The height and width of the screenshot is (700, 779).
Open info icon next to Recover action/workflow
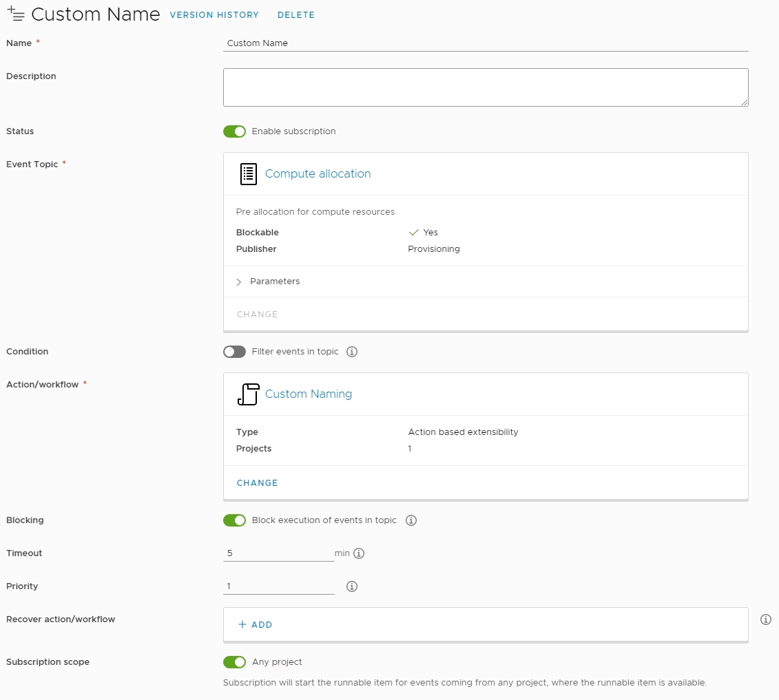click(x=766, y=619)
